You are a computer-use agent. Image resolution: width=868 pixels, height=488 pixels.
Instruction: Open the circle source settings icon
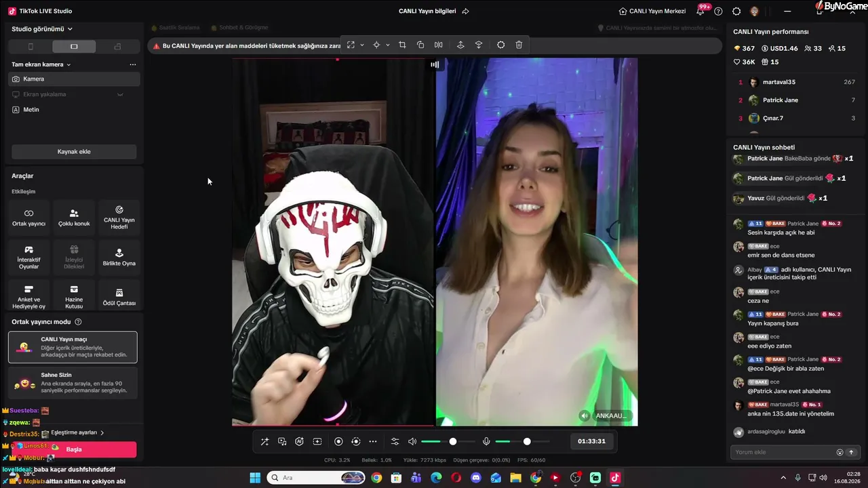[500, 45]
